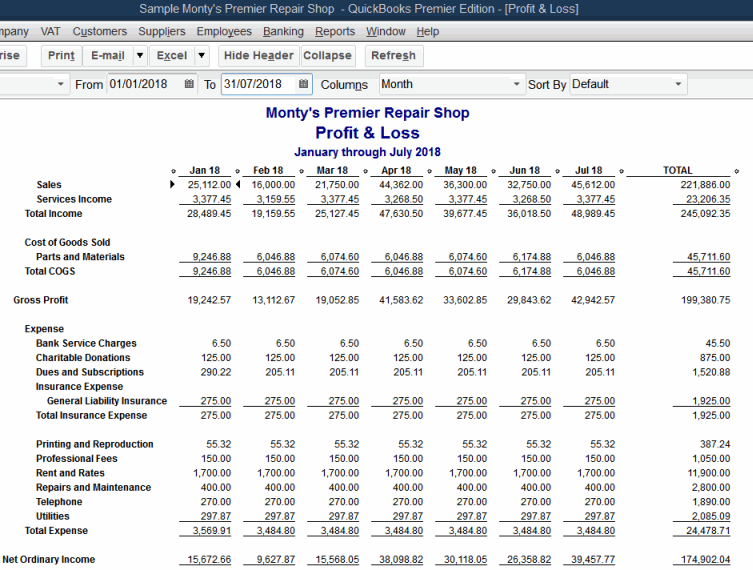This screenshot has height=570, width=753.
Task: Open the Excel button dropdown arrow
Action: (202, 56)
